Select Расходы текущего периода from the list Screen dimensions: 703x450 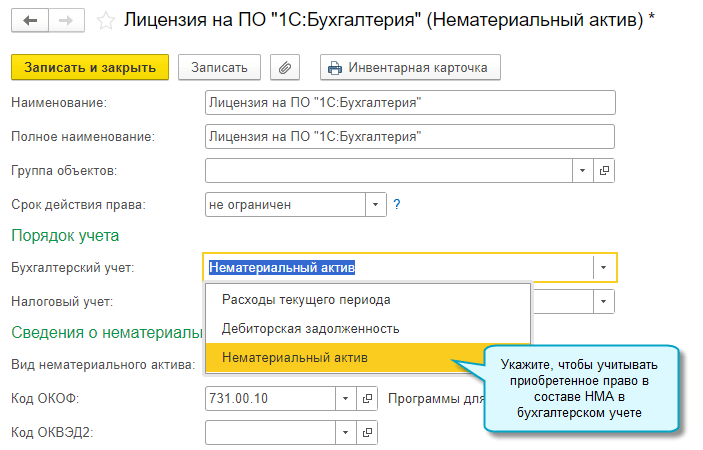tap(305, 299)
